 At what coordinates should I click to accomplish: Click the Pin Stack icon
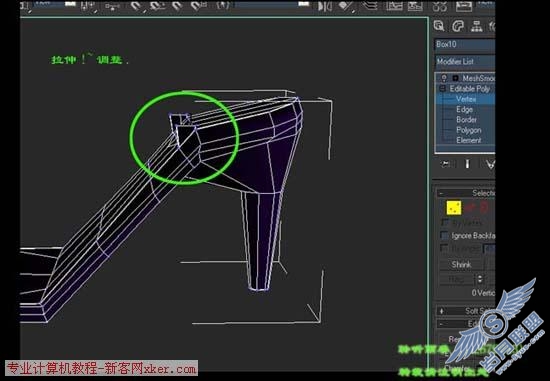pyautogui.click(x=446, y=164)
